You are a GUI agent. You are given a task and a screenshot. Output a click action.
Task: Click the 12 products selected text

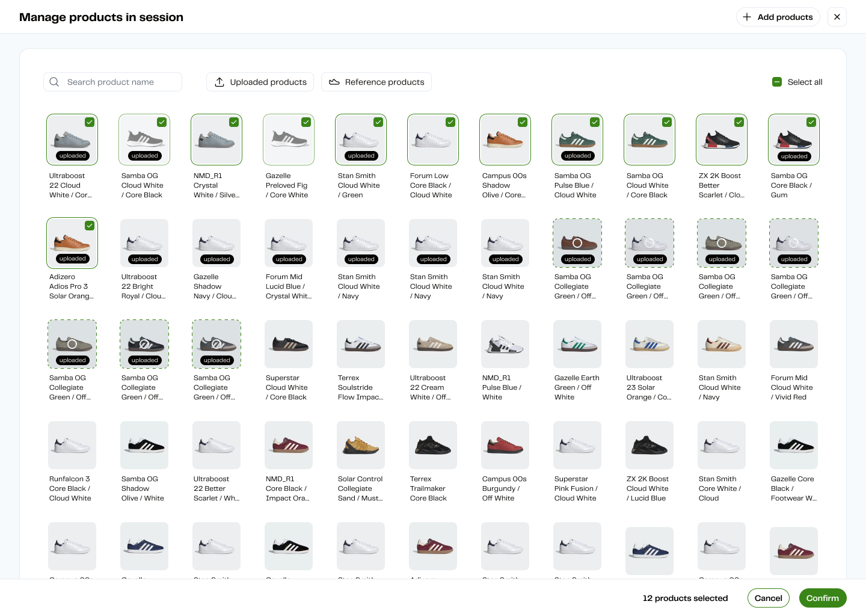click(x=685, y=598)
